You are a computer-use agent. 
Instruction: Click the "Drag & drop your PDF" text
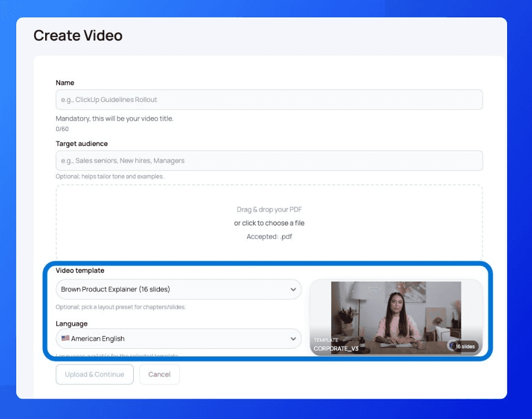(269, 210)
